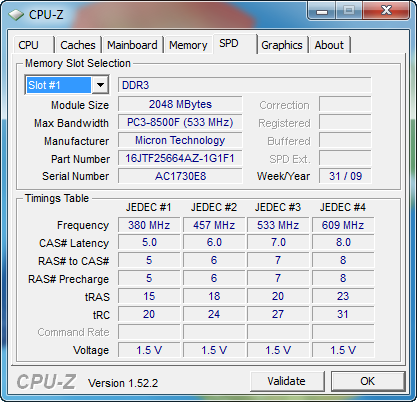Click the JEDEC #3 frequency 533 MHz cell
The width and height of the screenshot is (417, 402).
[x=278, y=225]
